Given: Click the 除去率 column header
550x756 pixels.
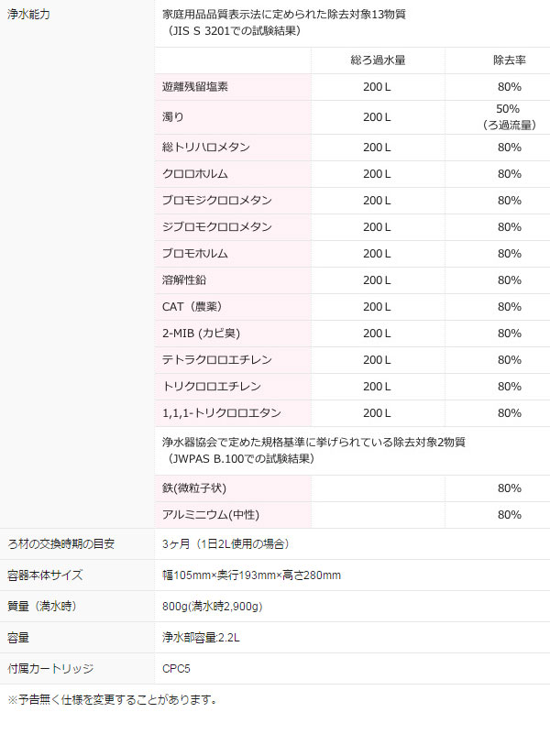Looking at the screenshot, I should click(x=510, y=60).
